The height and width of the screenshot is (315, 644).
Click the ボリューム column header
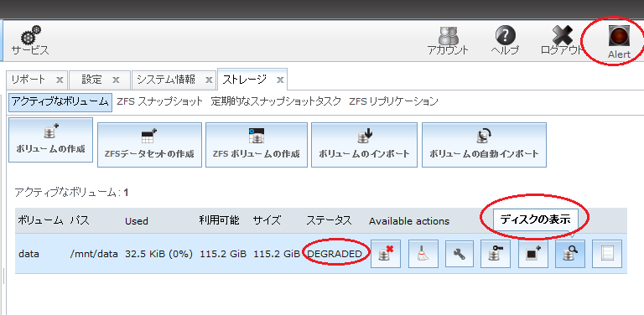click(40, 220)
